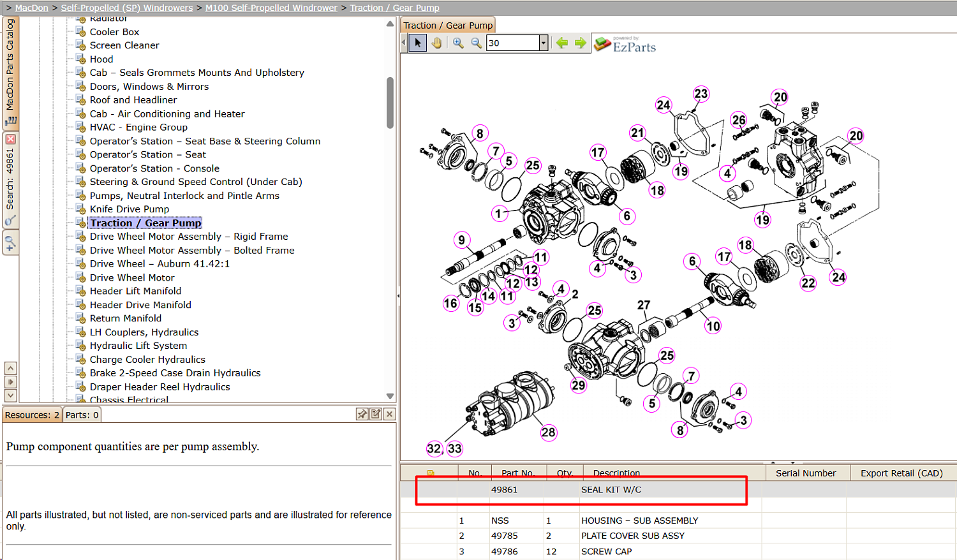Go to previous diagram with green left arrow

(x=562, y=43)
